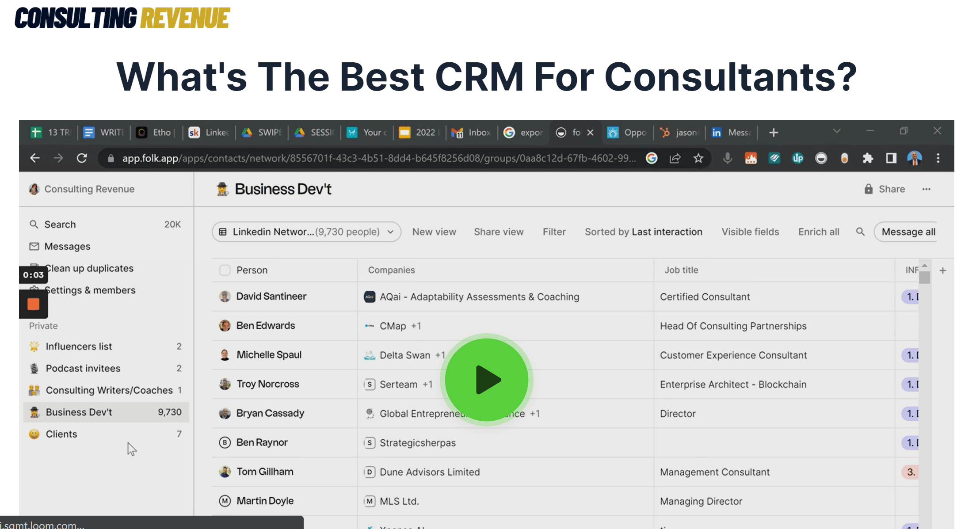980x529 pixels.
Task: Click the Share button
Action: coord(885,189)
